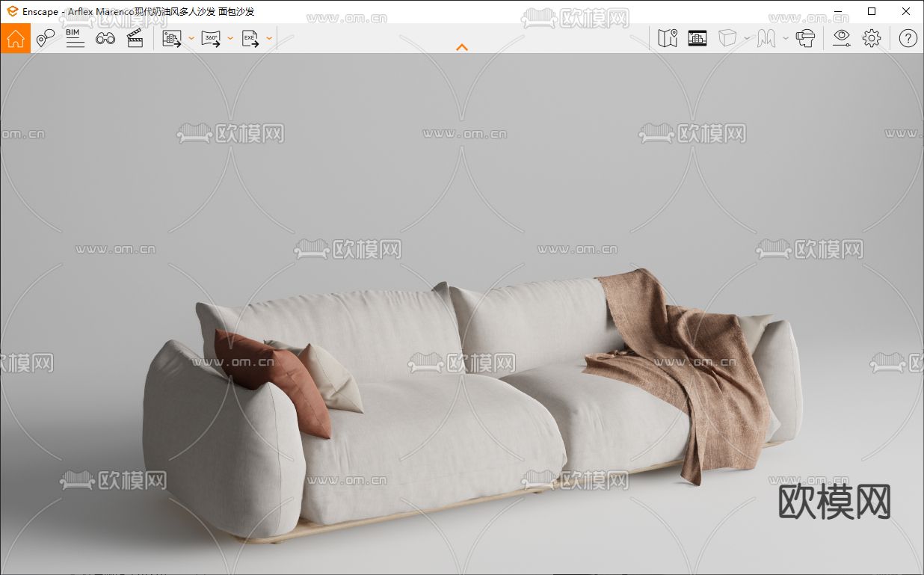Expand the Screenshot export dropdown arrow
The height and width of the screenshot is (575, 924).
pos(191,37)
